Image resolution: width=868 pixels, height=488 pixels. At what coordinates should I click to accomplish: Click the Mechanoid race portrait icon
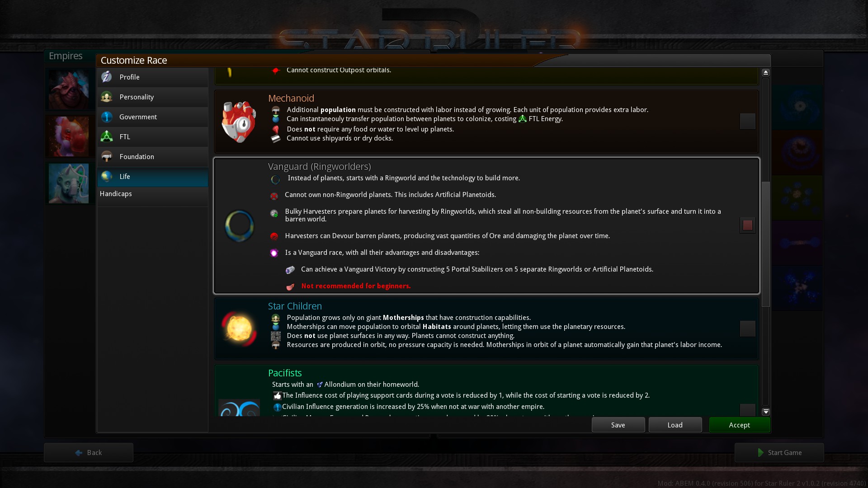tap(240, 120)
